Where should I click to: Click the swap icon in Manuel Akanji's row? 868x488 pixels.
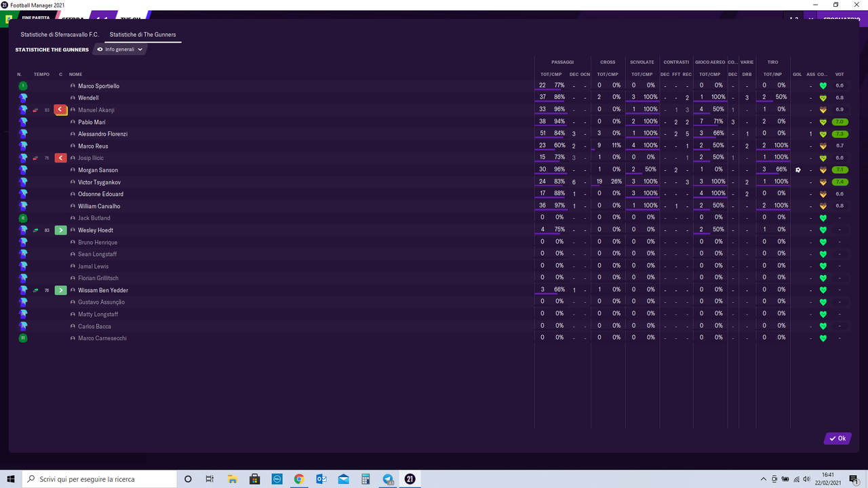tap(35, 110)
